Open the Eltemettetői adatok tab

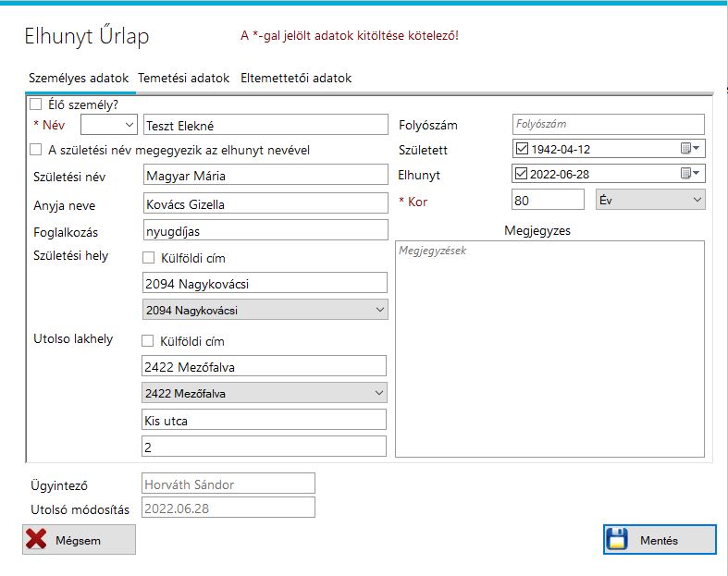[296, 79]
